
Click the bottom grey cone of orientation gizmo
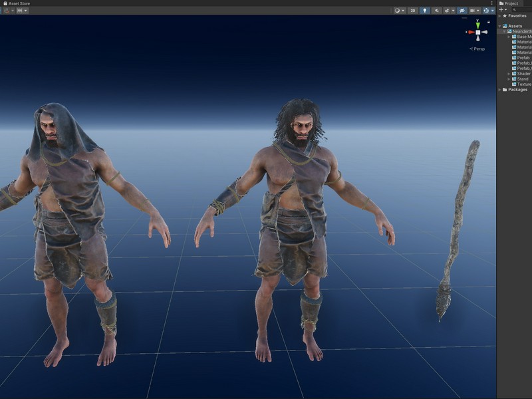click(x=477, y=38)
